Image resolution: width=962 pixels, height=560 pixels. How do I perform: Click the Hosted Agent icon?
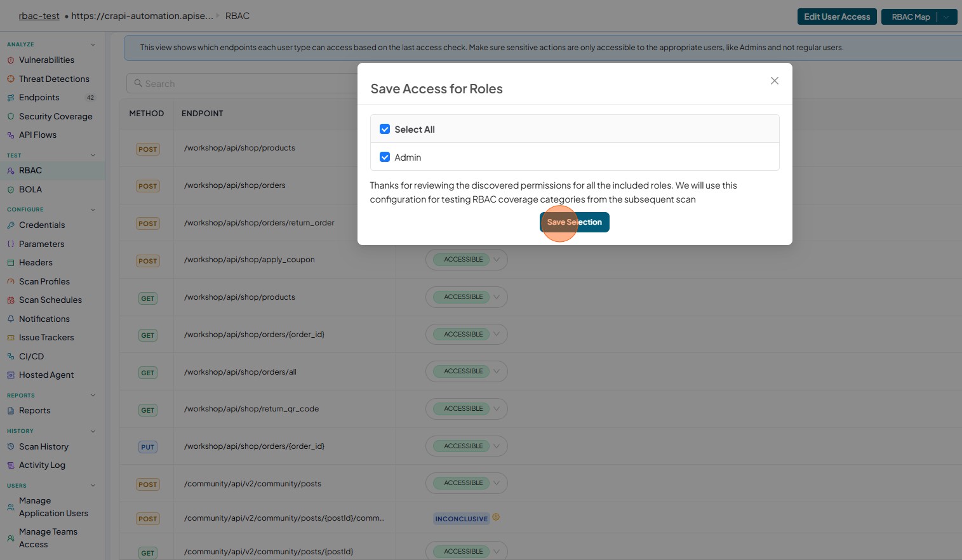pyautogui.click(x=11, y=375)
